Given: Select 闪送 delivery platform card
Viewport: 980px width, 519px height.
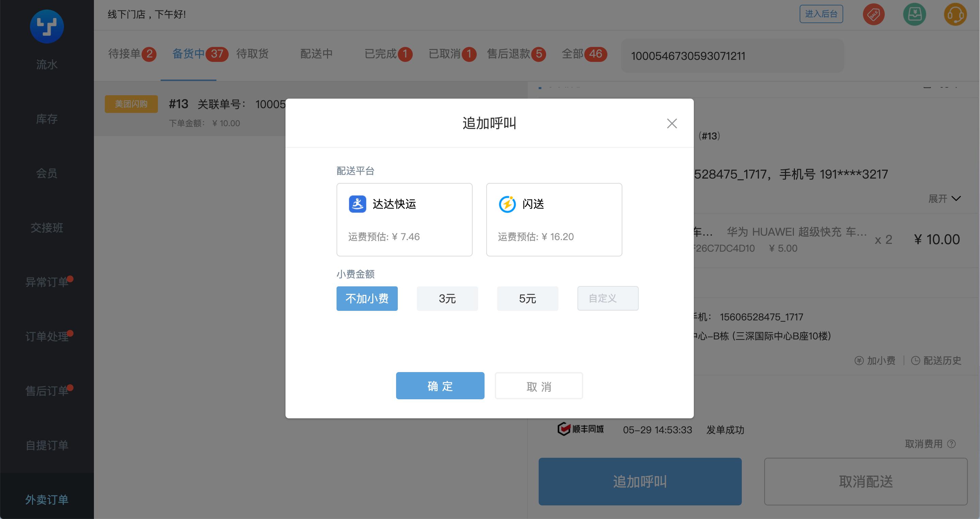Looking at the screenshot, I should click(554, 220).
